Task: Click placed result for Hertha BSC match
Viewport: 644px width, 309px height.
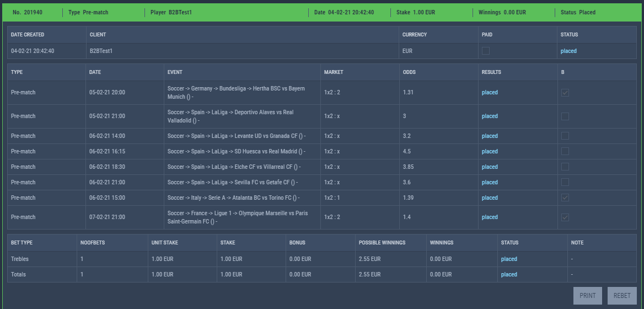Action: click(490, 93)
